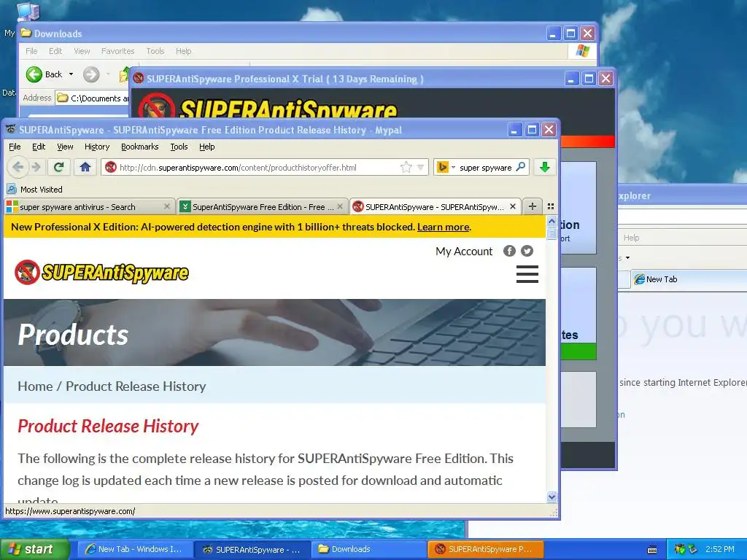Open the Start menu
The image size is (747, 560).
(34, 549)
